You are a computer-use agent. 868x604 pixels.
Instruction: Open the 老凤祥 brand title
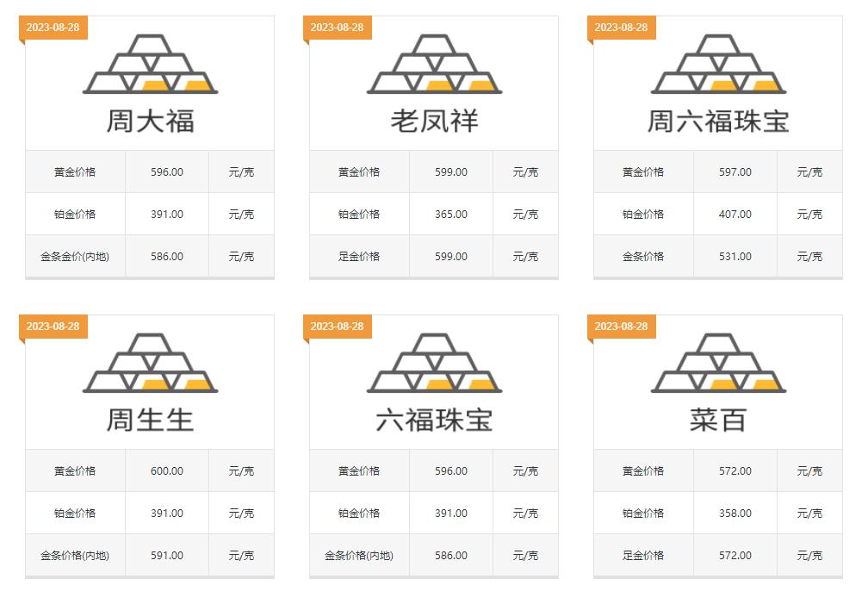tap(434, 121)
